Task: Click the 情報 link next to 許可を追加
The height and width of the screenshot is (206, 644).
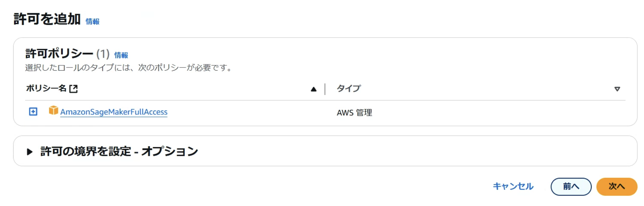Action: point(92,22)
